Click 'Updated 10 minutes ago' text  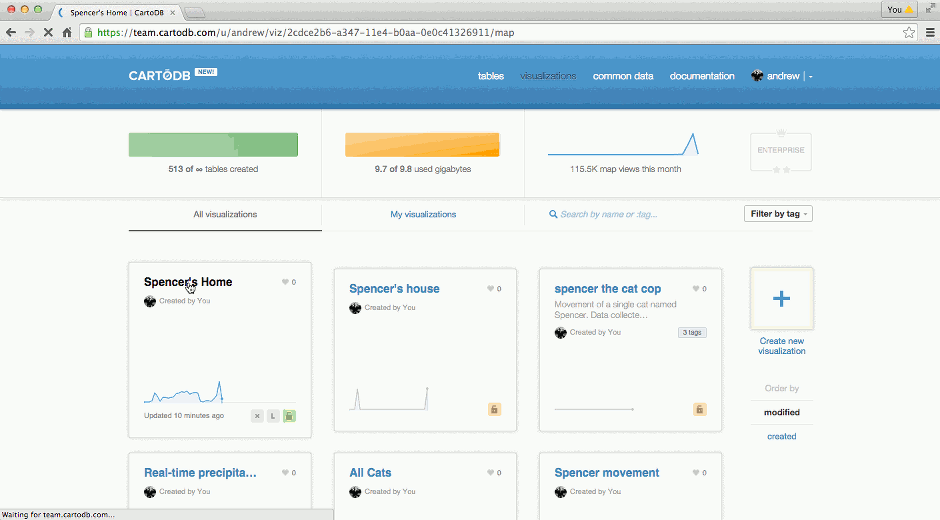click(x=184, y=416)
